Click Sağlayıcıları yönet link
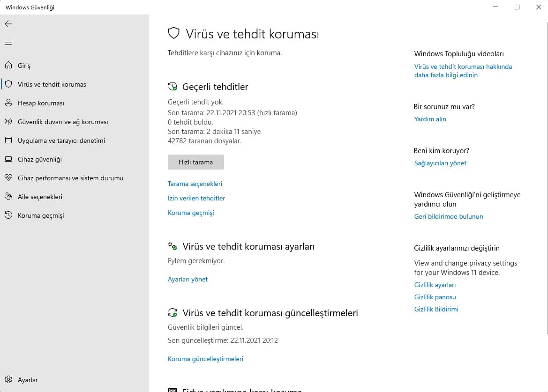Screen dimensions: 548x392 pyautogui.click(x=440, y=163)
